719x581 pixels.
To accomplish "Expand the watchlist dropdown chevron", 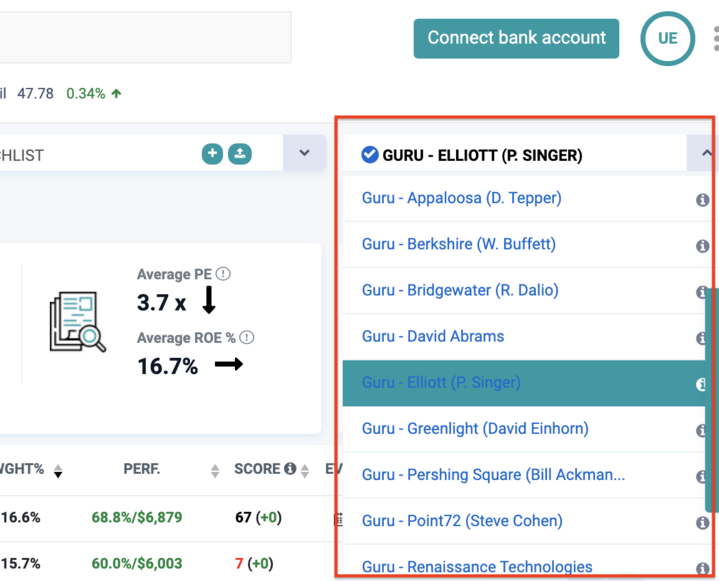I will tap(304, 153).
